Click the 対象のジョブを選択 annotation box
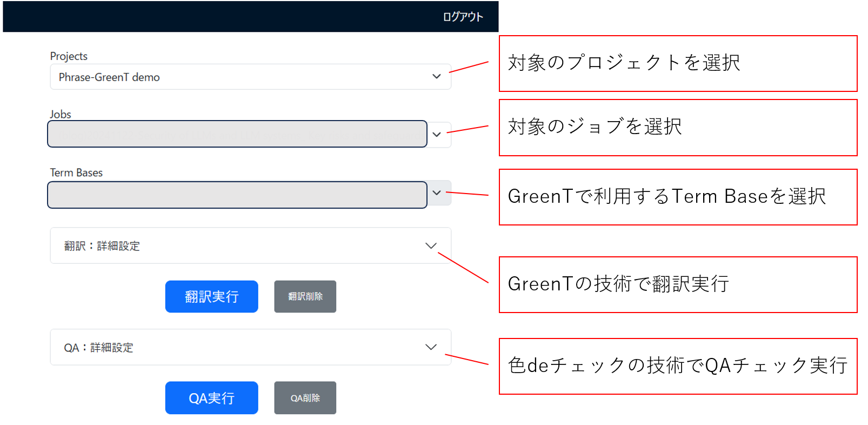868x425 pixels. tap(678, 128)
